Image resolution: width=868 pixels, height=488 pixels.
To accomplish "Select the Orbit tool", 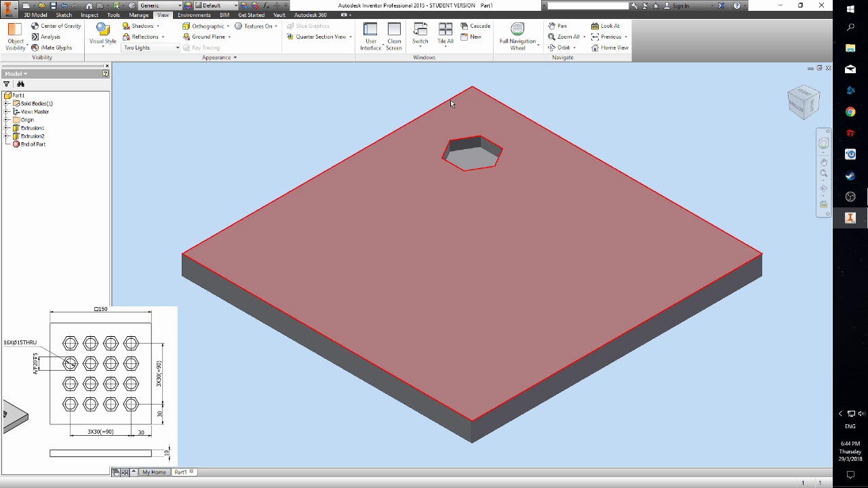I will click(560, 47).
